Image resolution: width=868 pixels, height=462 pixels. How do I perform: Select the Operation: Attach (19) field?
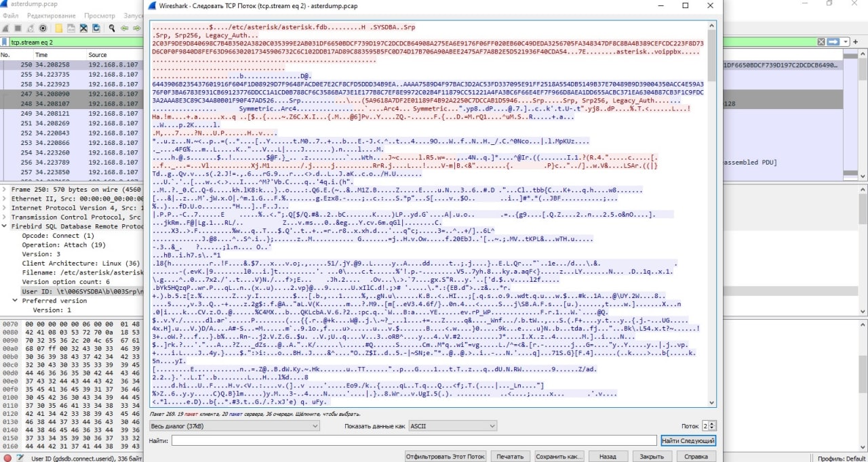pos(64,245)
